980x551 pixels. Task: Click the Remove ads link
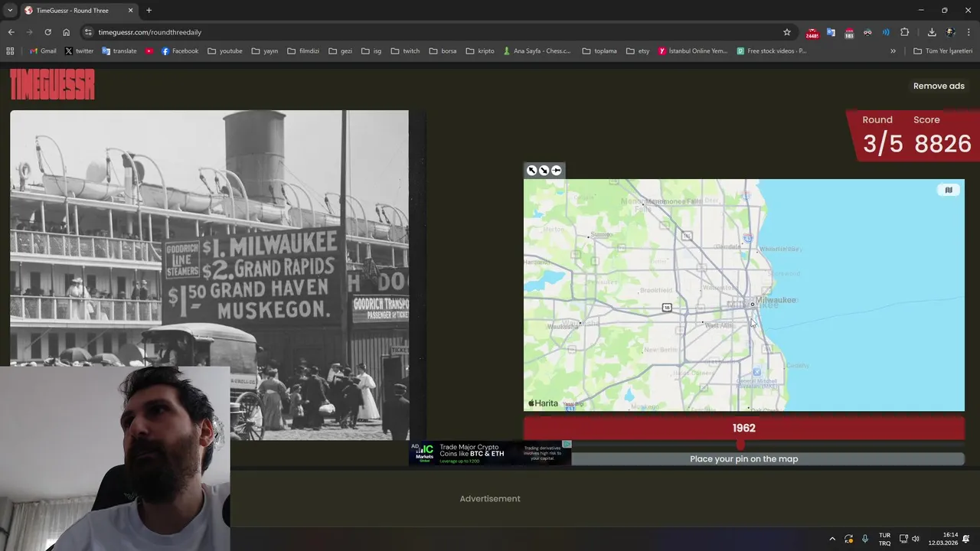coord(939,86)
